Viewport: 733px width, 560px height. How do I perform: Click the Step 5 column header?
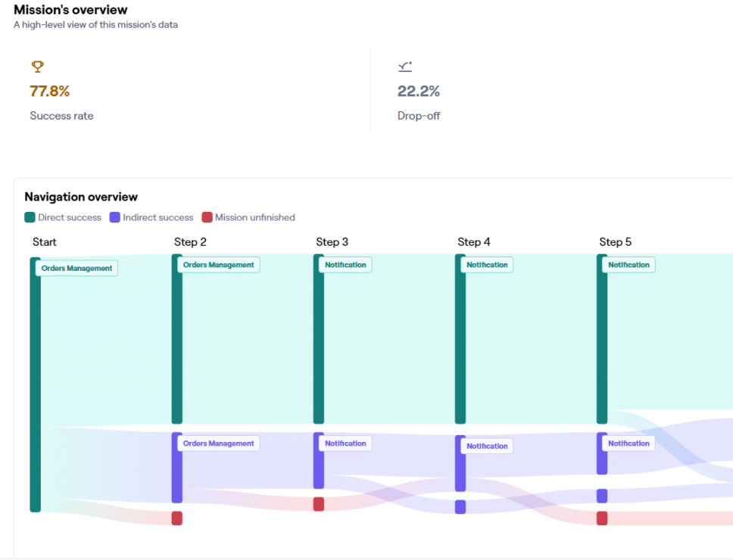pos(615,241)
